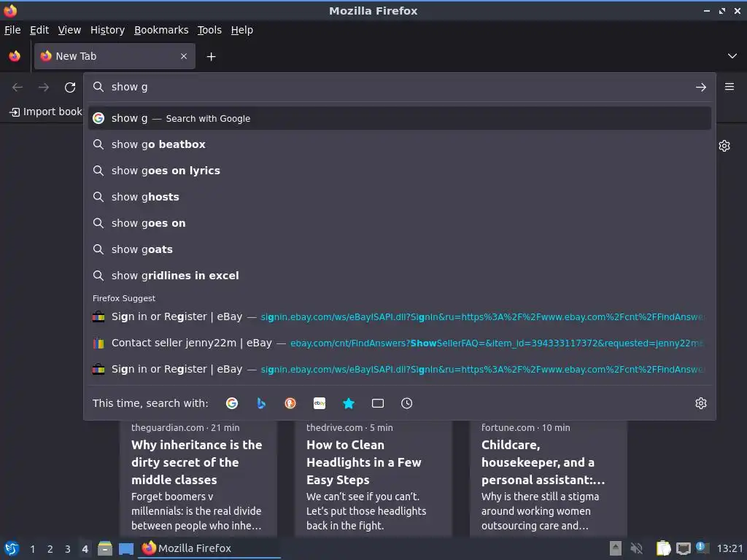Open the Help menu
This screenshot has height=560, width=747.
242,30
